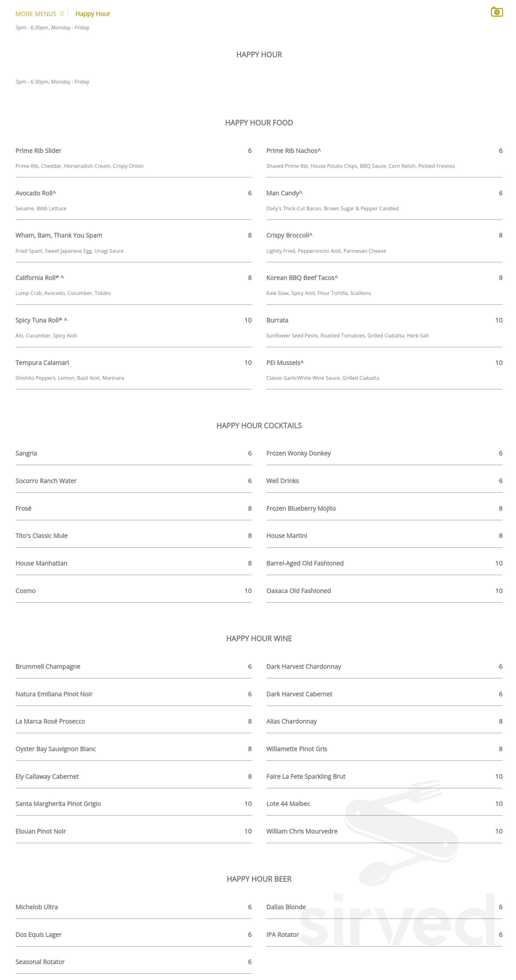516x980 pixels.
Task: Click the HAPPY HOUR COCKTAILS heading
Action: tap(259, 425)
